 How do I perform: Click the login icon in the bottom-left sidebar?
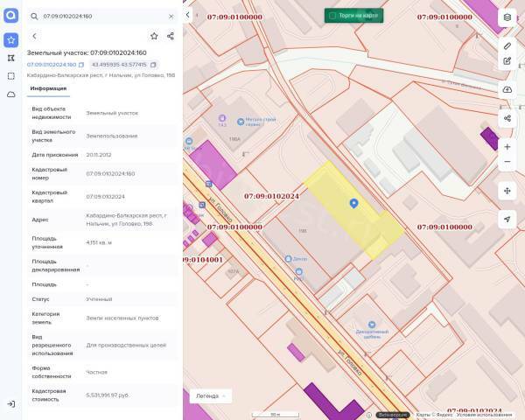click(x=10, y=403)
